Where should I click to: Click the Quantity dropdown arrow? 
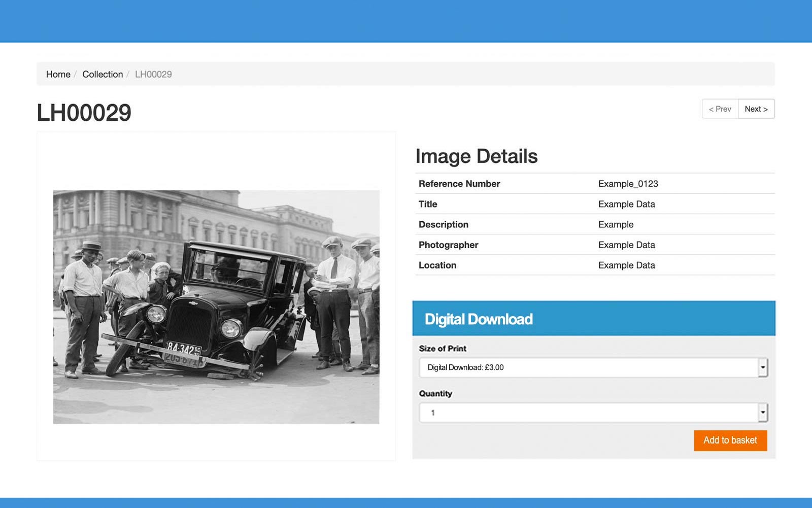(x=764, y=412)
